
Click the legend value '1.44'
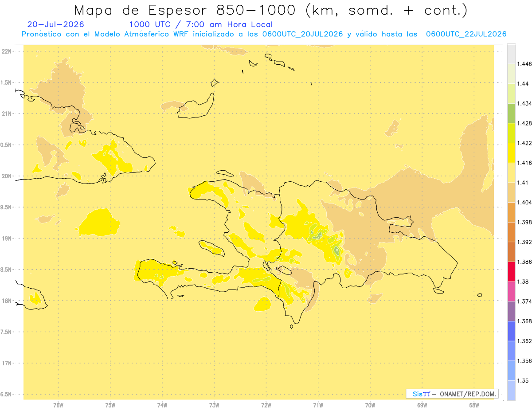click(523, 84)
